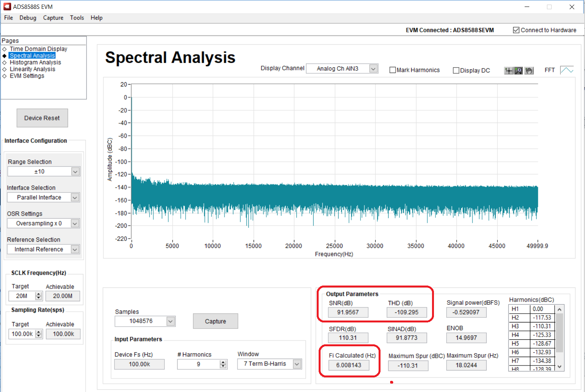Click the Maximum Spur (dBC) value field

408,365
